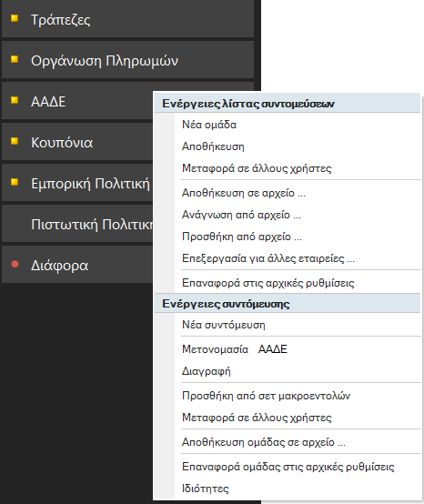This screenshot has height=504, width=424.
Task: Click the yellow square icon beside Κουπόνια
Action: (x=15, y=141)
